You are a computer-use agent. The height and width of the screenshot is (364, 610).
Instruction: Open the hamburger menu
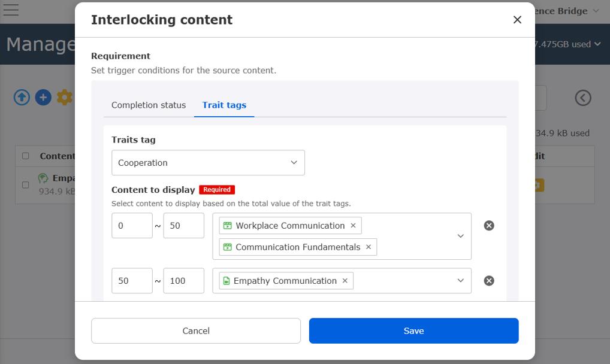[x=11, y=10]
